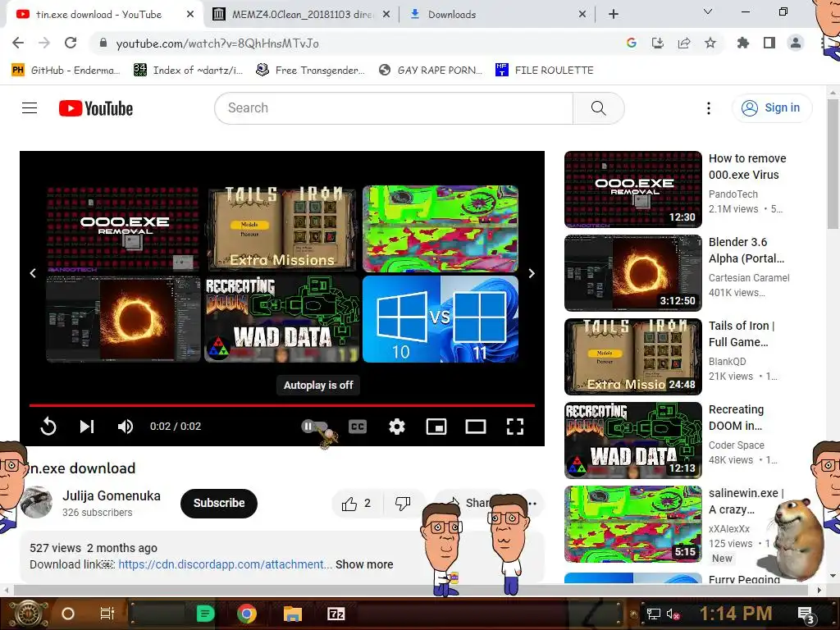Toggle closed captions CC button

pos(358,427)
